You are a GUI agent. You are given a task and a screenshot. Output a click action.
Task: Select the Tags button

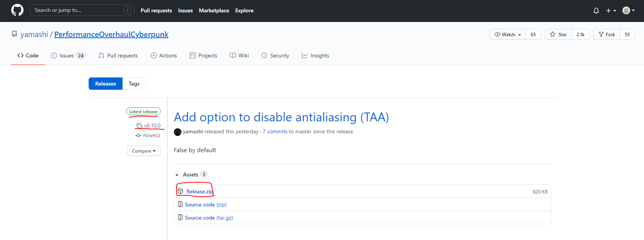coord(134,84)
